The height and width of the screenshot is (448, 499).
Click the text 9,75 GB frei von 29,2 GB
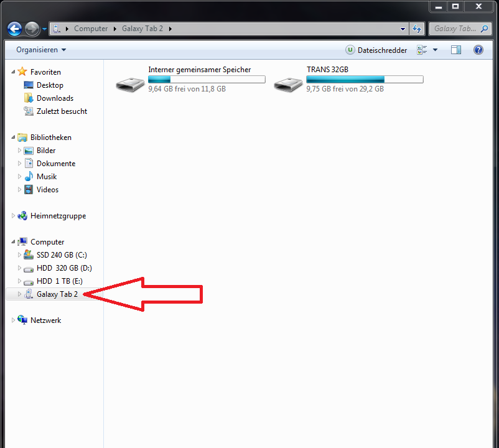pos(345,89)
